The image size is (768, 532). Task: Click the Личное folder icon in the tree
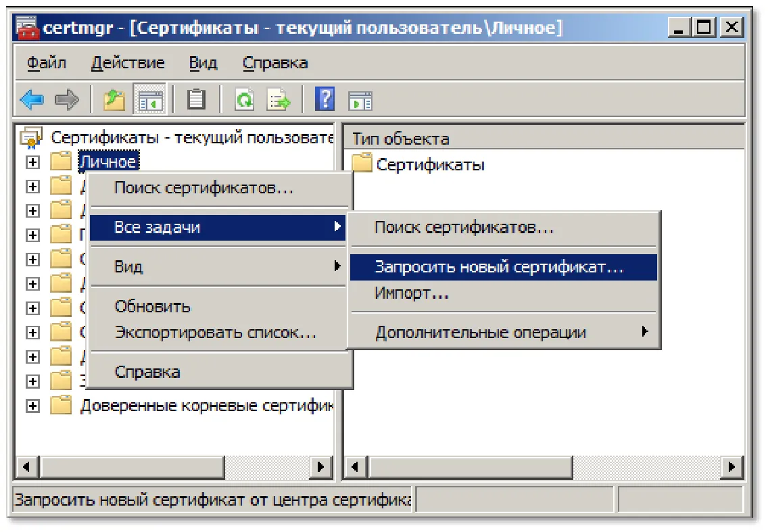tap(62, 161)
